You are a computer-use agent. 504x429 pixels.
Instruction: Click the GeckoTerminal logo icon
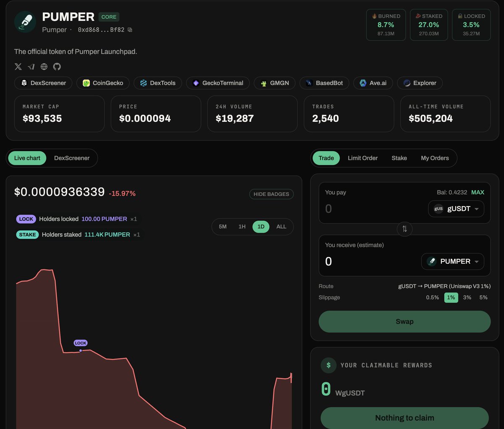pyautogui.click(x=196, y=83)
